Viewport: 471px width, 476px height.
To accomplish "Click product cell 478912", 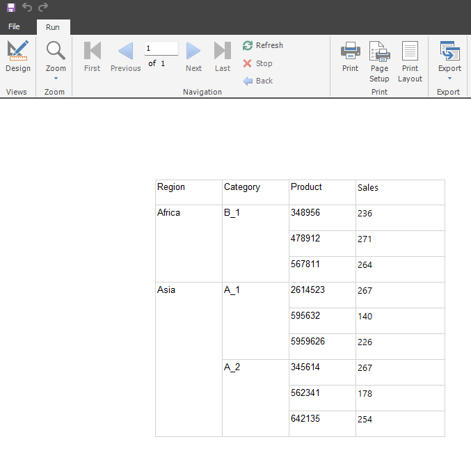I will click(x=322, y=244).
